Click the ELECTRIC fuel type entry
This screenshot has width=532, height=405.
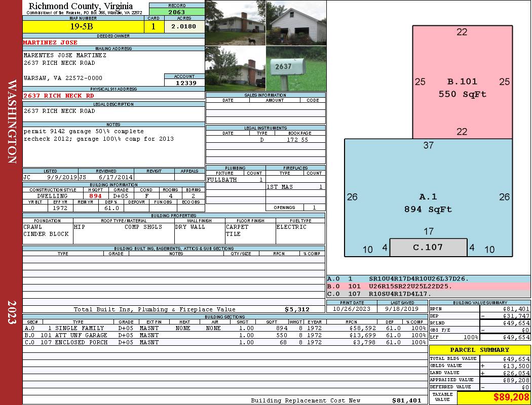click(x=291, y=227)
